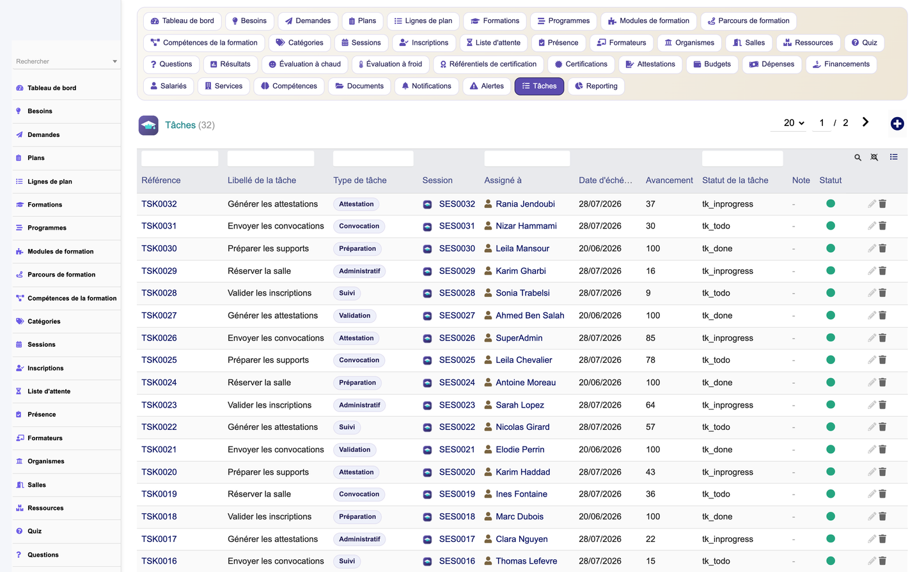
Task: Click edit pencil for TSK0024
Action: [872, 382]
